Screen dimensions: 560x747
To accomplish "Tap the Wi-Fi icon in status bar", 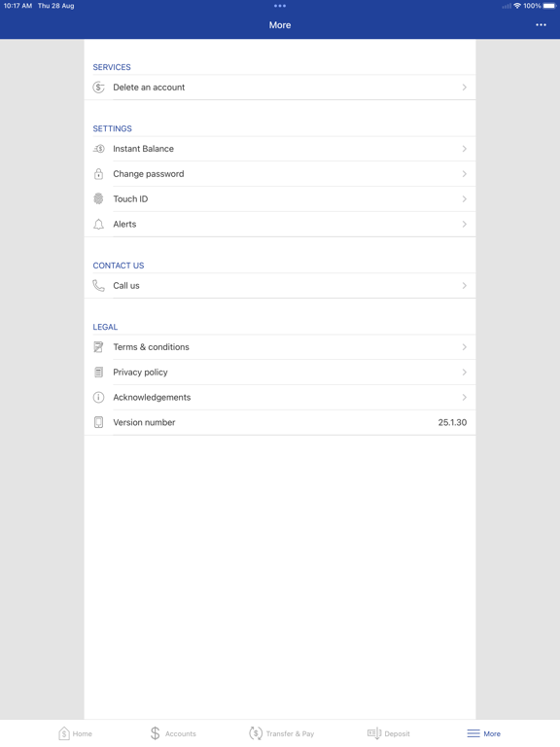I will (517, 6).
